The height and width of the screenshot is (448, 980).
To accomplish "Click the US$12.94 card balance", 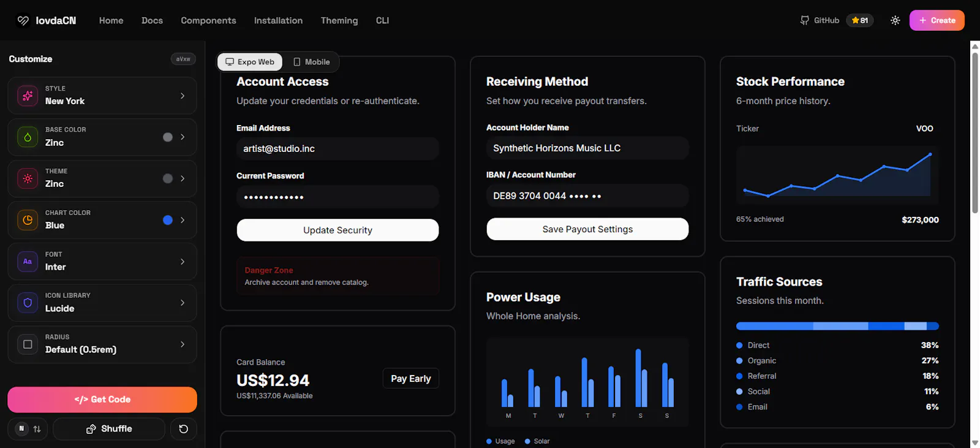I will [x=273, y=380].
